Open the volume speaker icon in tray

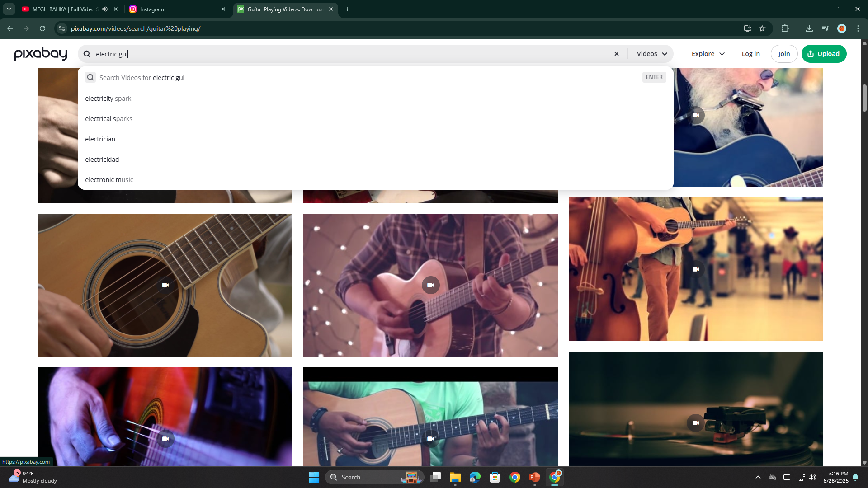point(812,477)
